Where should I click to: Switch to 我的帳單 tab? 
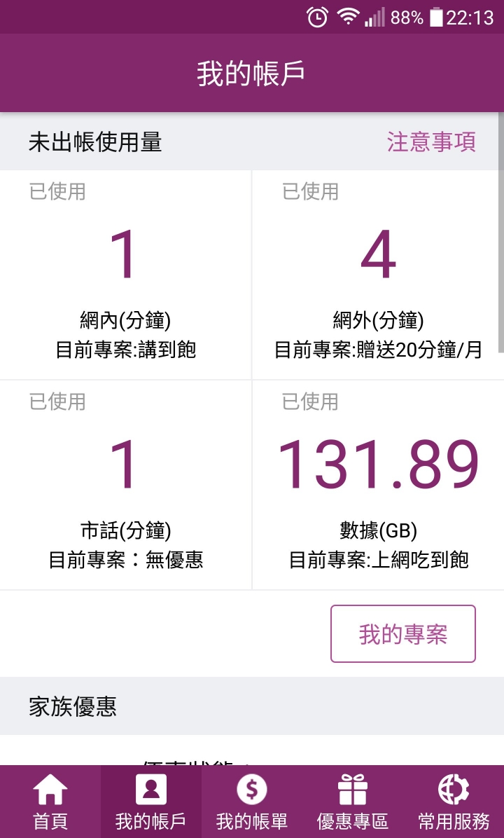tap(251, 821)
